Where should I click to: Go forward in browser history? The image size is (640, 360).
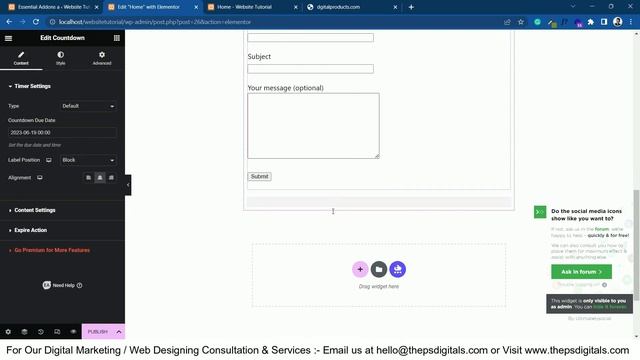[22, 22]
